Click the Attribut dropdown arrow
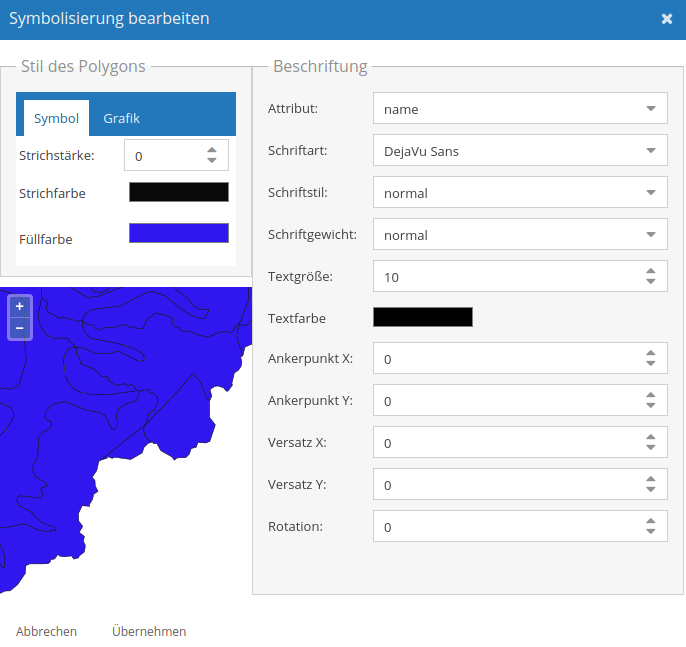 point(651,108)
